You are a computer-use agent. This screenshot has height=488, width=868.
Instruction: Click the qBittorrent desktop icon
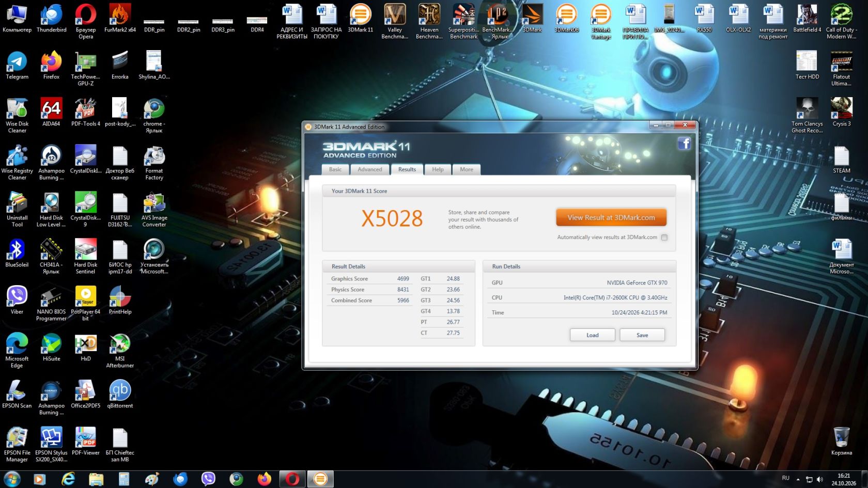tap(120, 395)
